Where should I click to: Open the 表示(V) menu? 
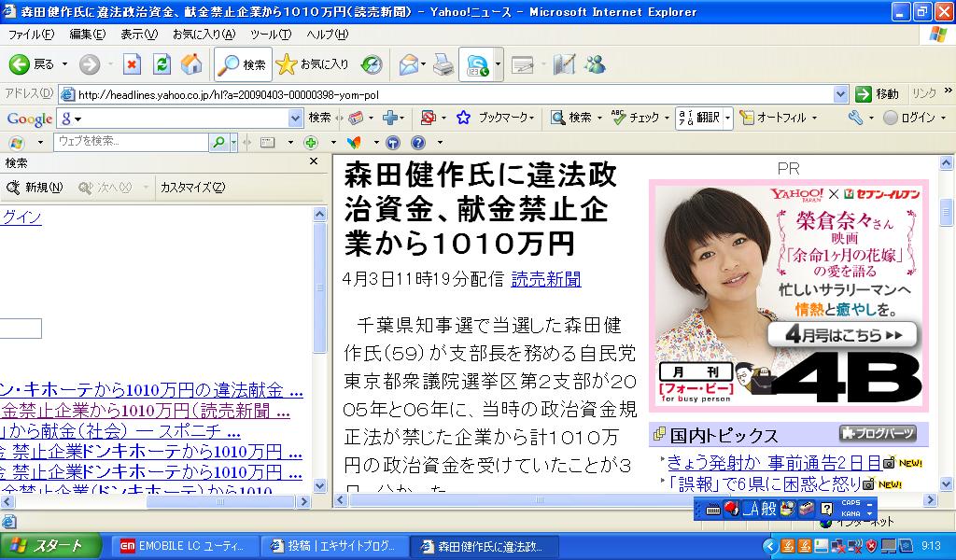point(139,35)
